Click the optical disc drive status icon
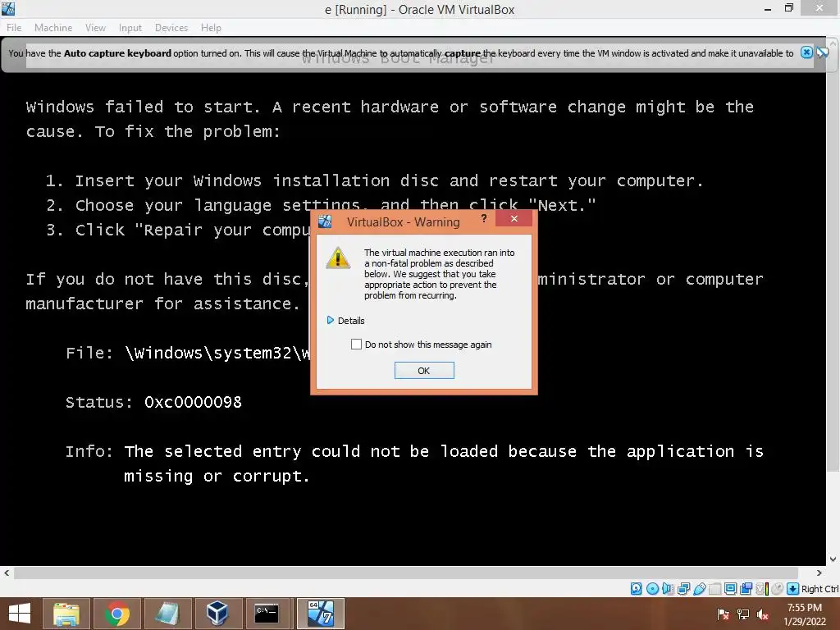840x630 pixels. pyautogui.click(x=652, y=589)
